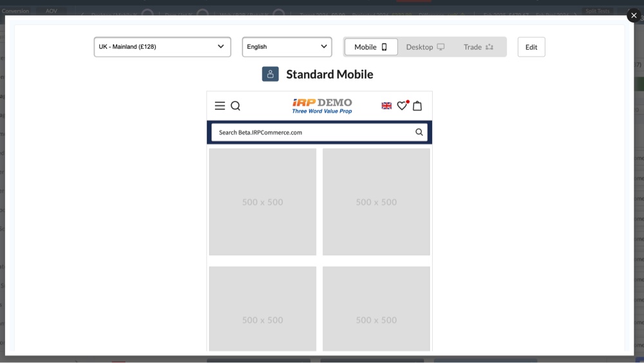Switch to the Trade view tab

(x=478, y=47)
